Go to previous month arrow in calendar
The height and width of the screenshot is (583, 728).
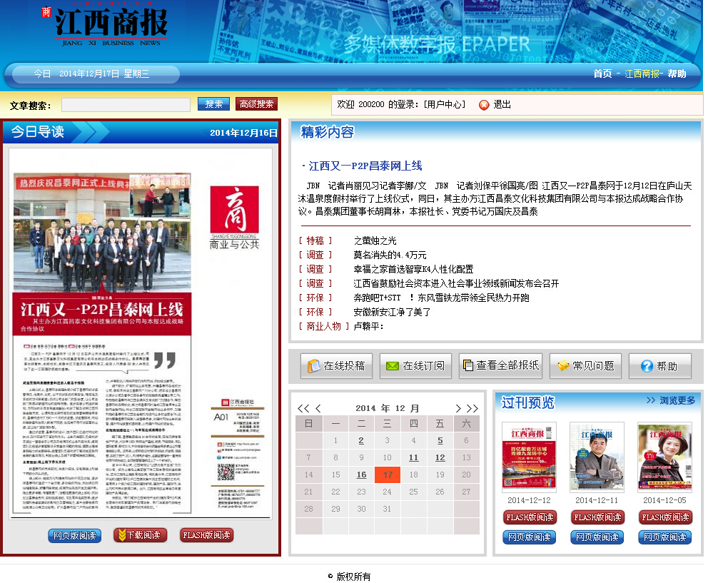[318, 408]
